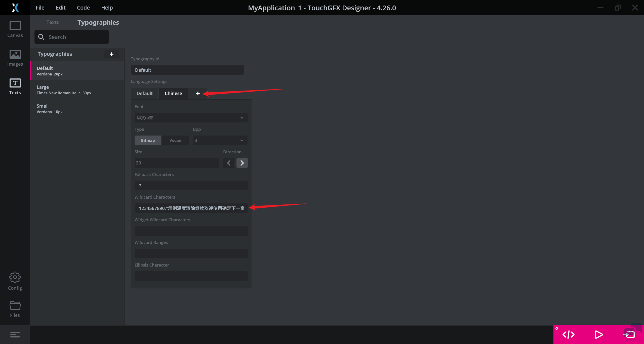This screenshot has width=644, height=344.
Task: Open the Files folder section
Action: [15, 309]
